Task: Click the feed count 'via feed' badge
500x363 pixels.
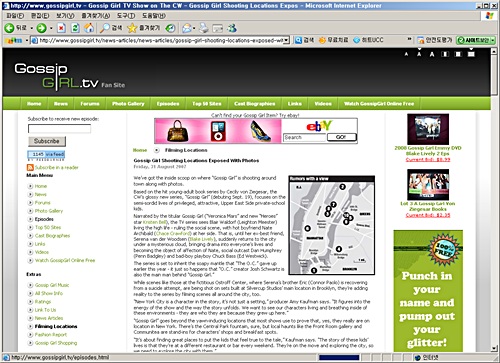Action: 46,154
